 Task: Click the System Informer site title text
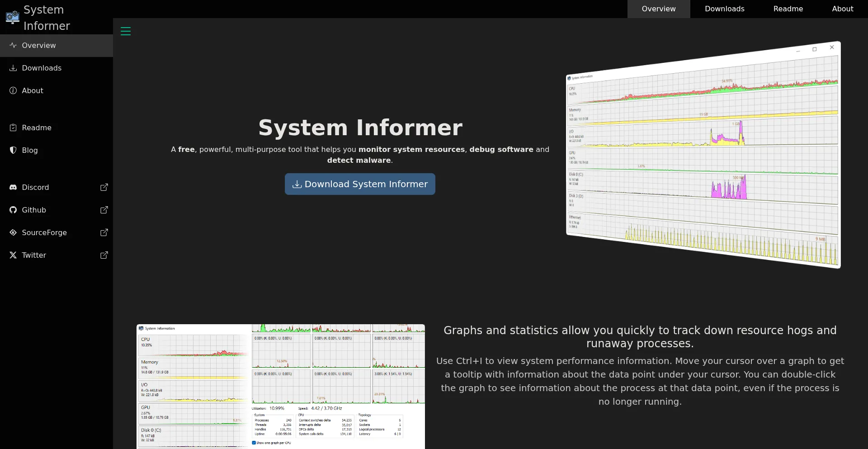(47, 18)
